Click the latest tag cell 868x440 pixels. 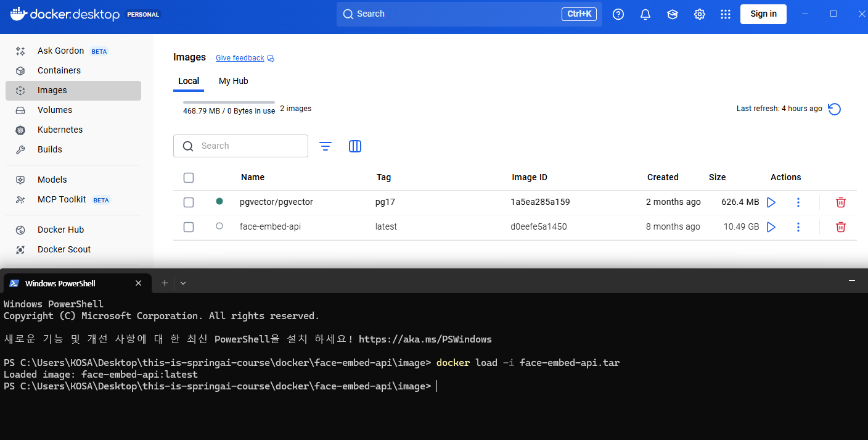pos(386,226)
